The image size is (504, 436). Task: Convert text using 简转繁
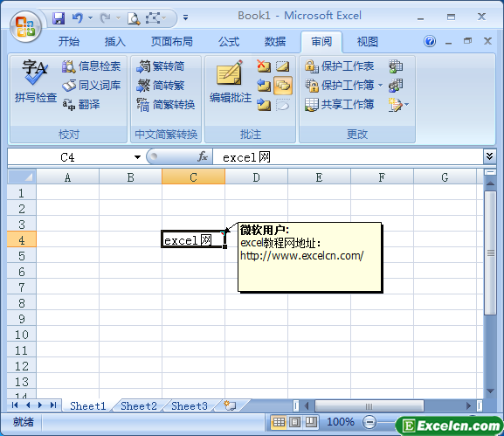click(160, 86)
